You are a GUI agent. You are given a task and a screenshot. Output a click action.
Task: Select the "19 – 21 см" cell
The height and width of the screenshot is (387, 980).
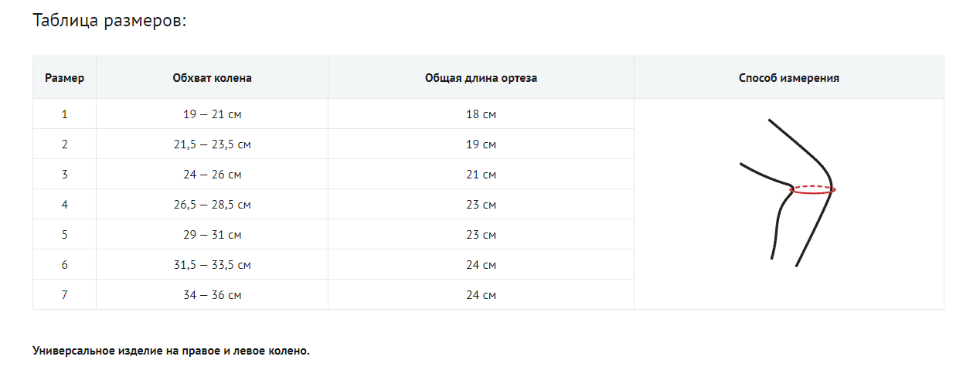[212, 114]
